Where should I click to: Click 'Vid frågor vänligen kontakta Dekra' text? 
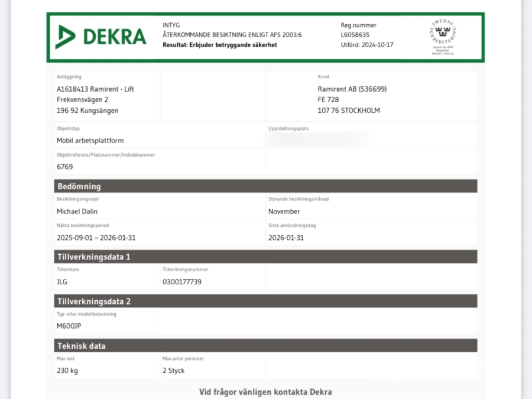pyautogui.click(x=265, y=392)
